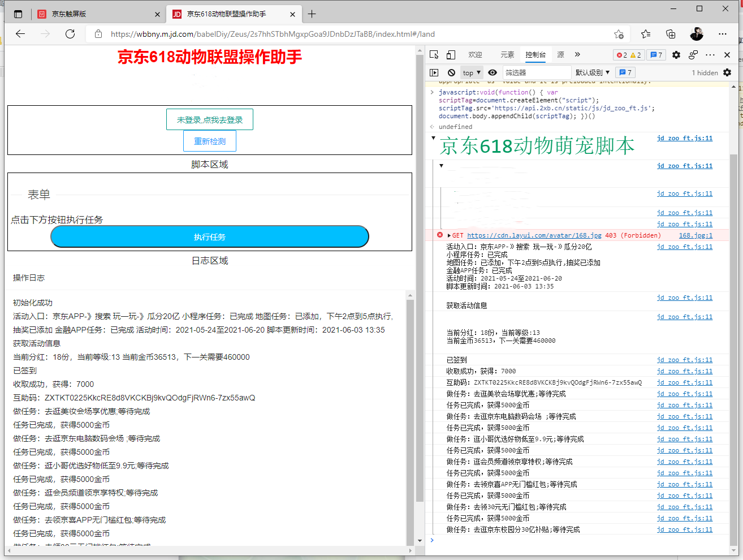
Task: Open the console sidebar toggle
Action: pyautogui.click(x=434, y=72)
